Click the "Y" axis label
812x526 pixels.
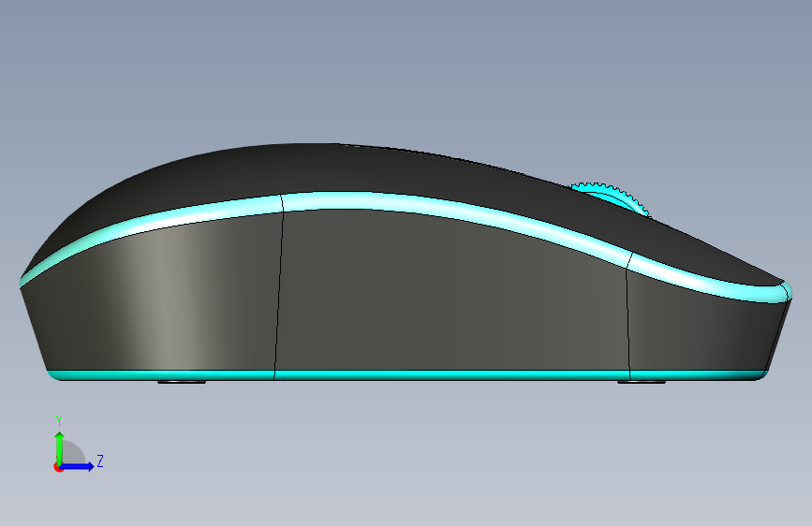tap(59, 420)
